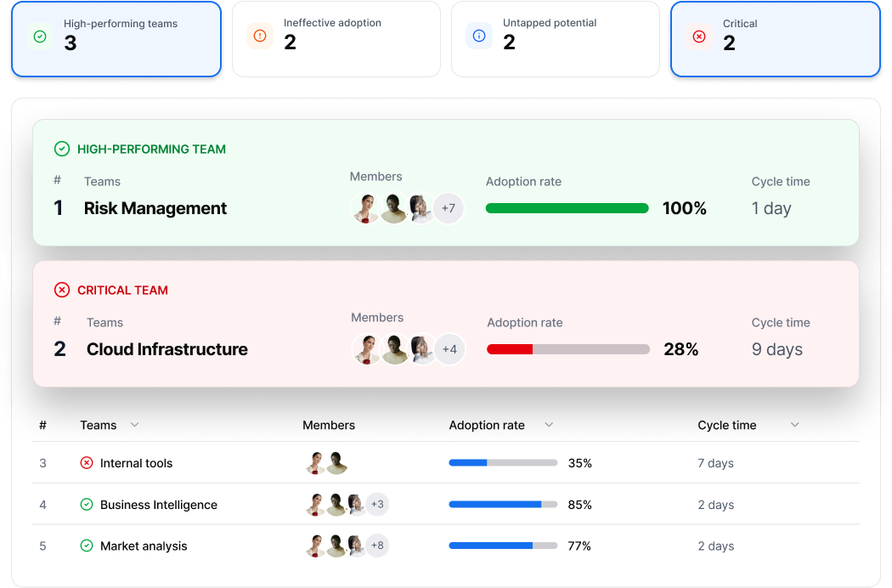Screen dimensions: 892x588
Task: Click the red X status icon next to Internal tools
Action: point(86,463)
